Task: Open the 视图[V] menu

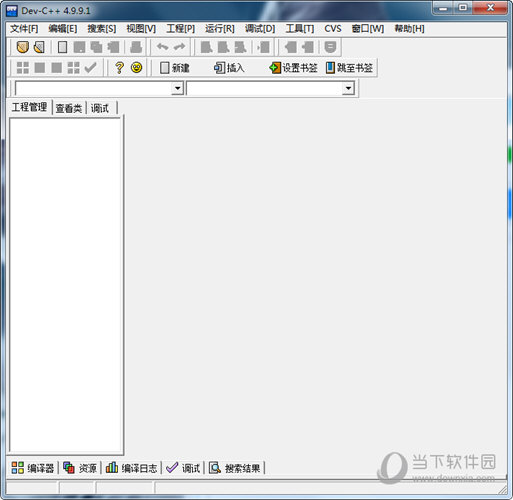Action: [x=141, y=29]
